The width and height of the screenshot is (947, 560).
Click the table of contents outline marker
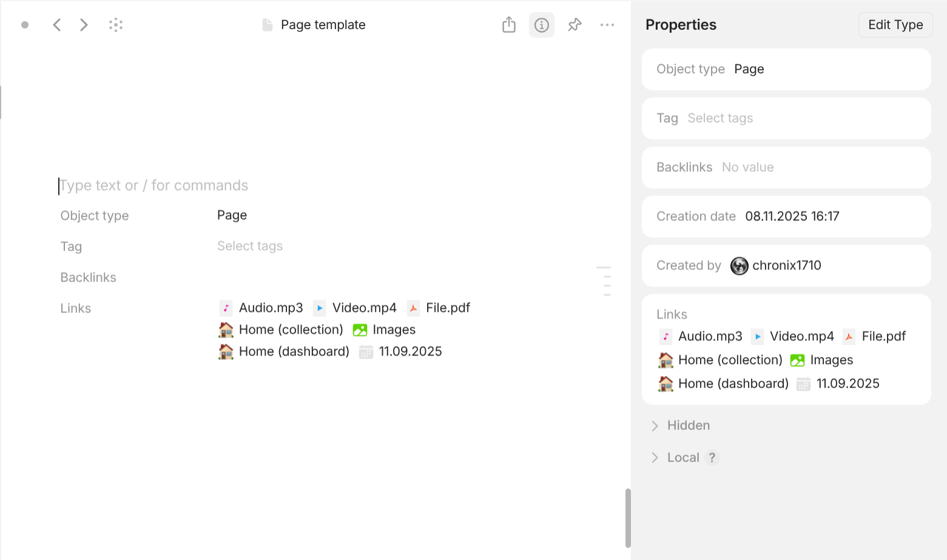click(604, 281)
